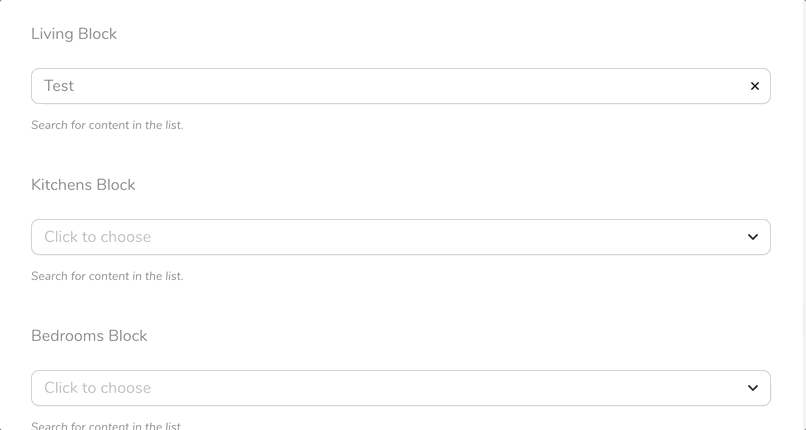
Task: Expand the Bedrooms Block chevron
Action: [x=753, y=388]
